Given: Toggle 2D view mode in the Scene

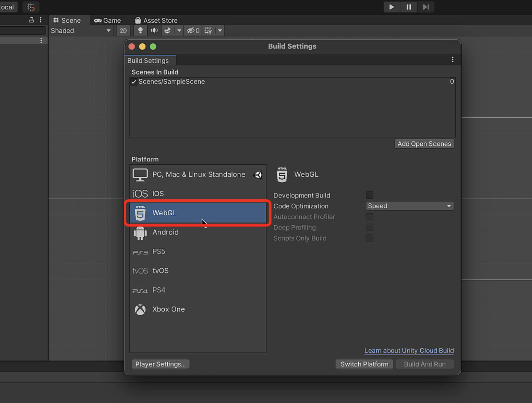Looking at the screenshot, I should [x=123, y=31].
